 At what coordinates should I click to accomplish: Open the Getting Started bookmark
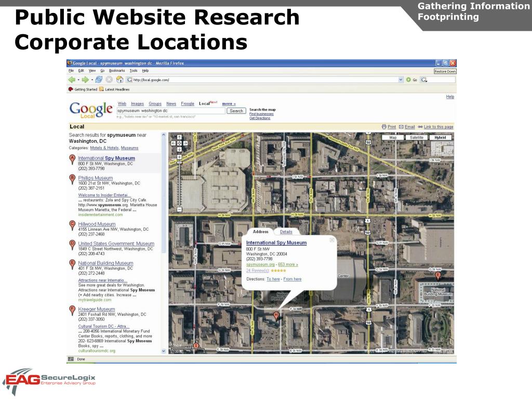point(83,89)
